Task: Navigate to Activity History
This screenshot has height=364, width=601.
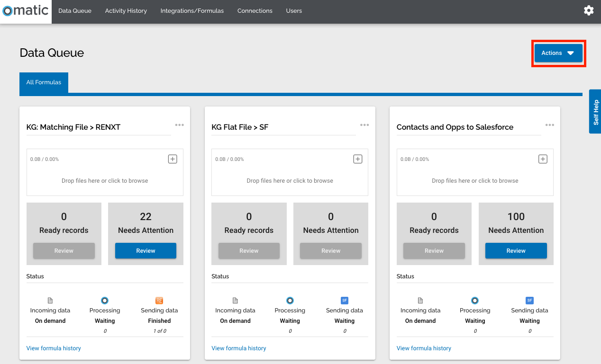Action: coord(126,10)
